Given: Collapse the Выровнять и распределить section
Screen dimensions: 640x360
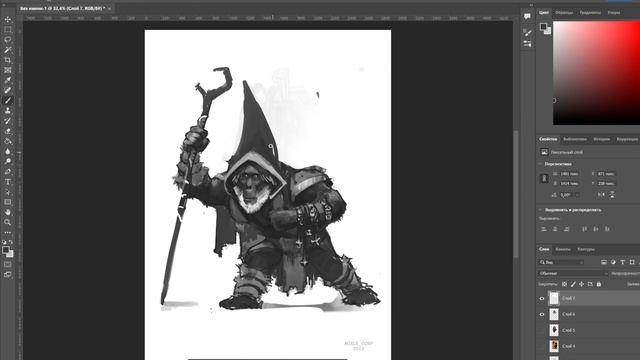Looking at the screenshot, I should click(x=540, y=210).
